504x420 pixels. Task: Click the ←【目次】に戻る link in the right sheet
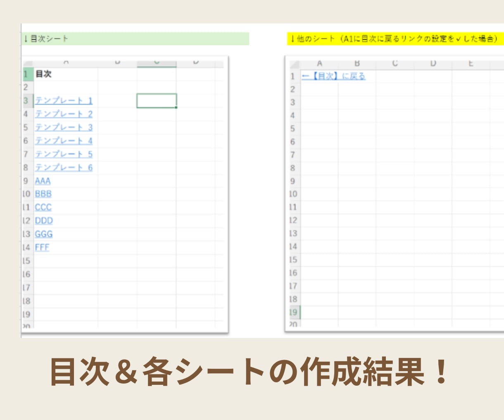pyautogui.click(x=333, y=76)
